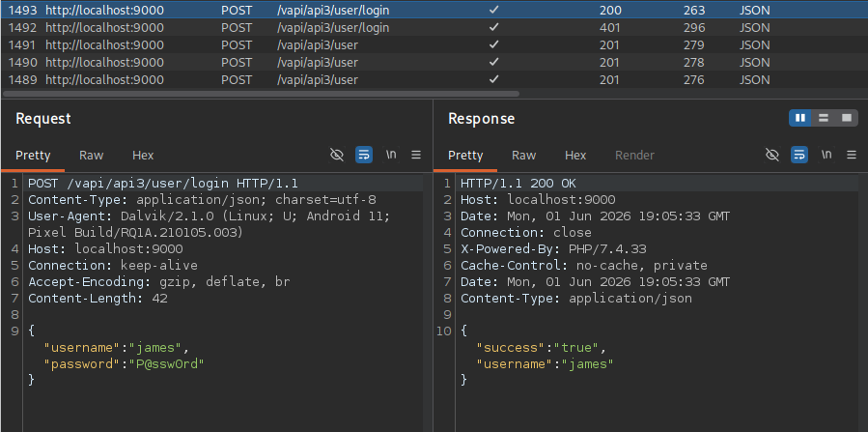Click Content-Type header in Request editor

point(202,199)
